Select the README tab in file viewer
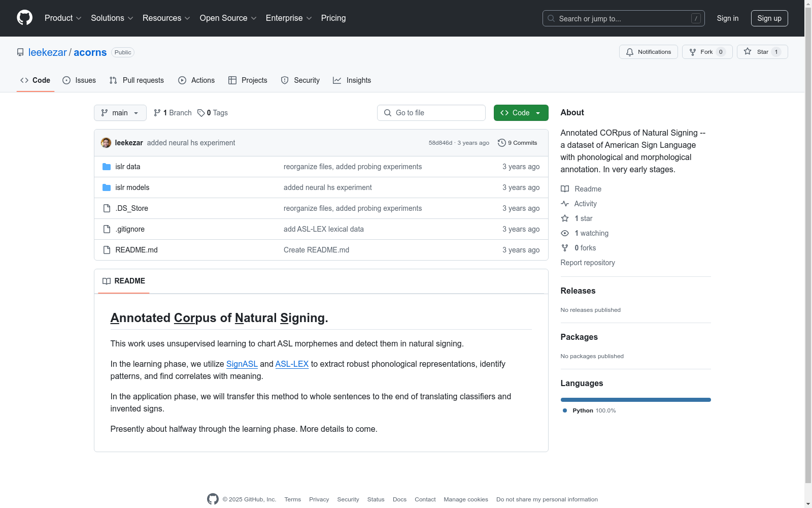The width and height of the screenshot is (812, 508). pyautogui.click(x=124, y=281)
